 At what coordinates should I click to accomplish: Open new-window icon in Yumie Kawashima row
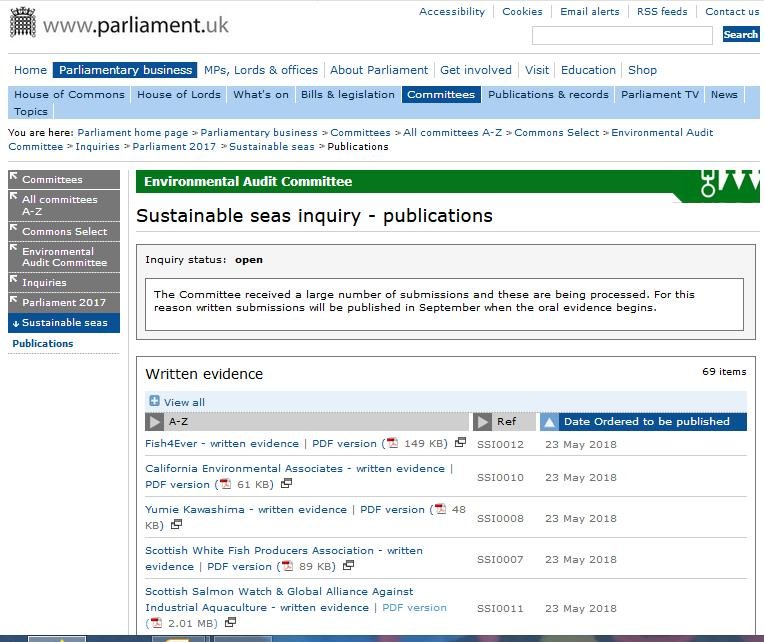(x=176, y=524)
